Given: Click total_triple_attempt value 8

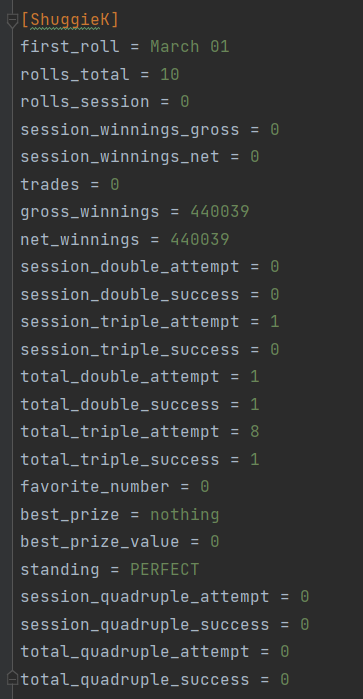Looking at the screenshot, I should 255,432.
